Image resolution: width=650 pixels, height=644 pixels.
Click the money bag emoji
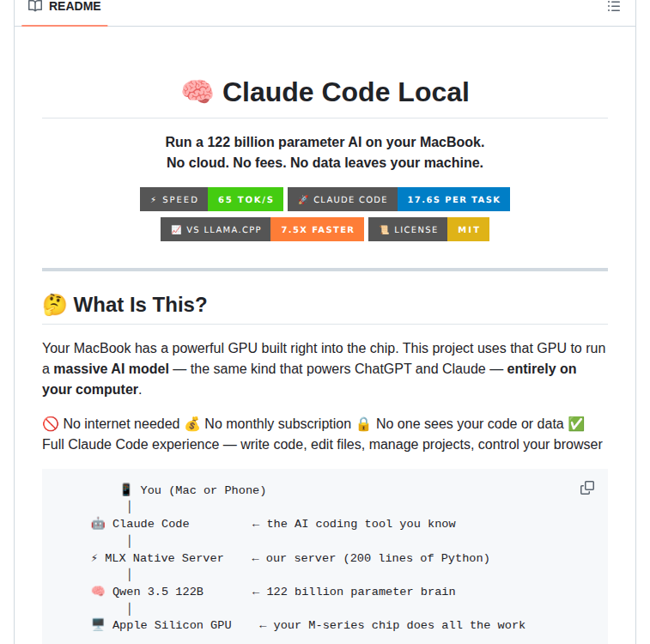192,424
